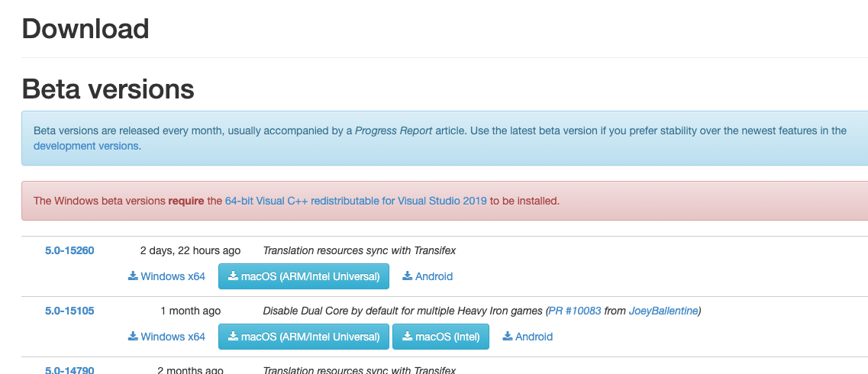Download macOS Universal build for 5.0-15105

[304, 337]
